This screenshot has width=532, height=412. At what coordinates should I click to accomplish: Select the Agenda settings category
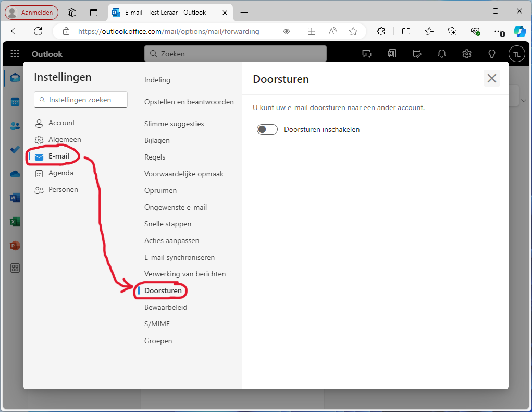coord(60,173)
